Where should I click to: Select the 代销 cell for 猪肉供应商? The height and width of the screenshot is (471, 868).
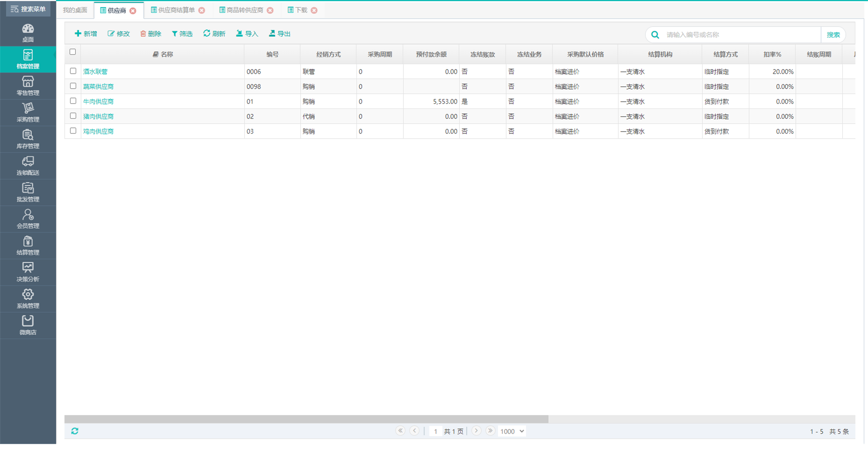pos(328,116)
